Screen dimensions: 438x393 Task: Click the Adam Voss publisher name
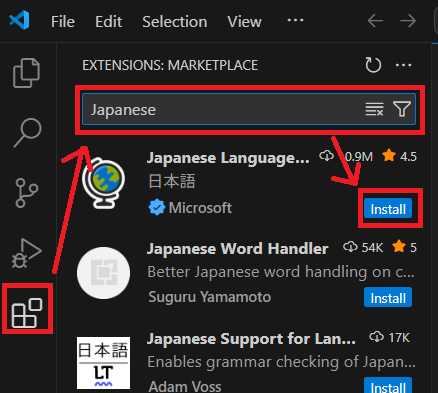pyautogui.click(x=185, y=386)
